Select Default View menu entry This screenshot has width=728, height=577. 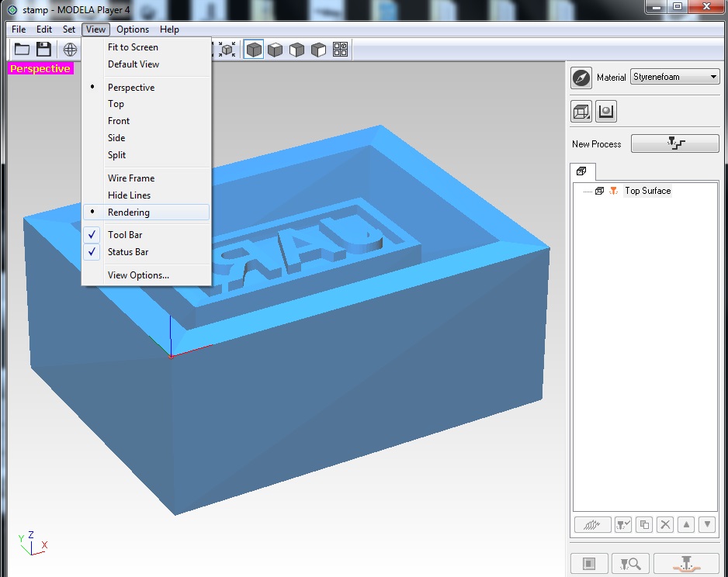pyautogui.click(x=146, y=64)
